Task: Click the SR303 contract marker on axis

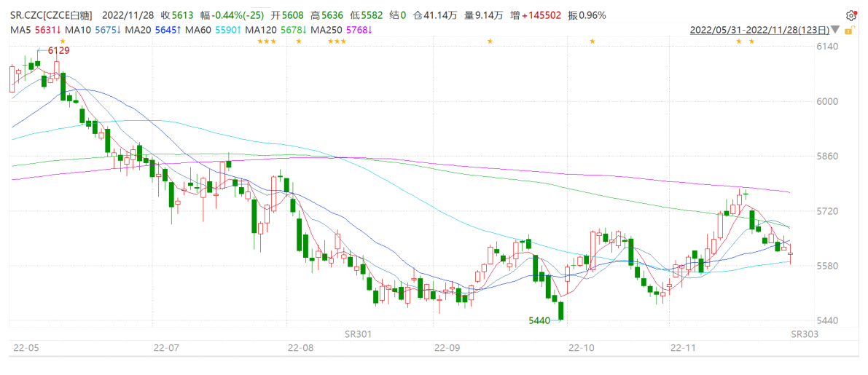Action: (804, 333)
